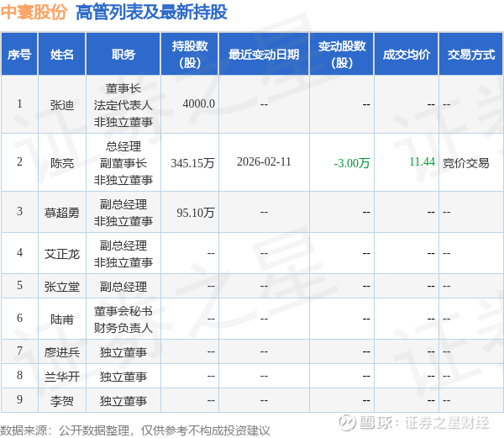Image resolution: width=504 pixels, height=438 pixels.
Task: Click serial number 8 cell
Action: (x=19, y=376)
